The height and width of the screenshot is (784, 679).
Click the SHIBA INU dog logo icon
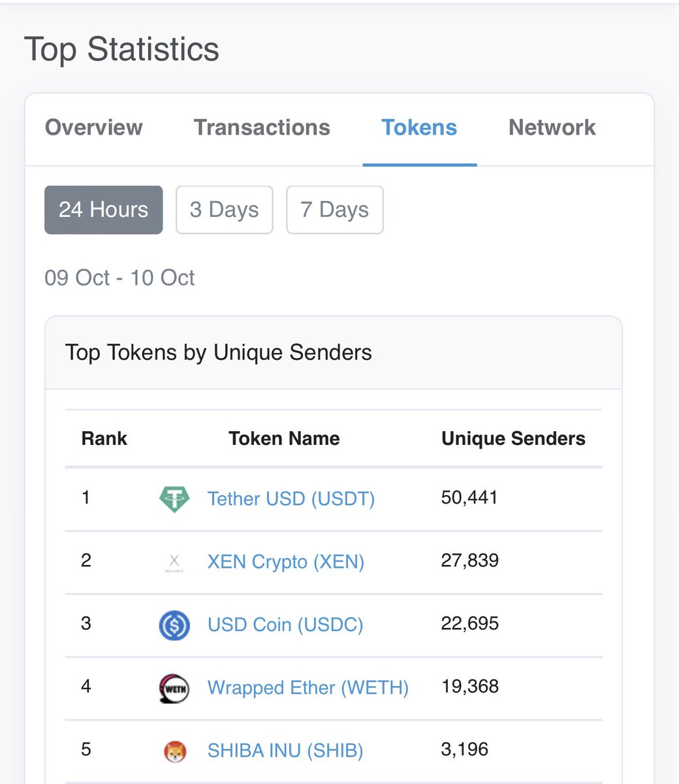[174, 751]
